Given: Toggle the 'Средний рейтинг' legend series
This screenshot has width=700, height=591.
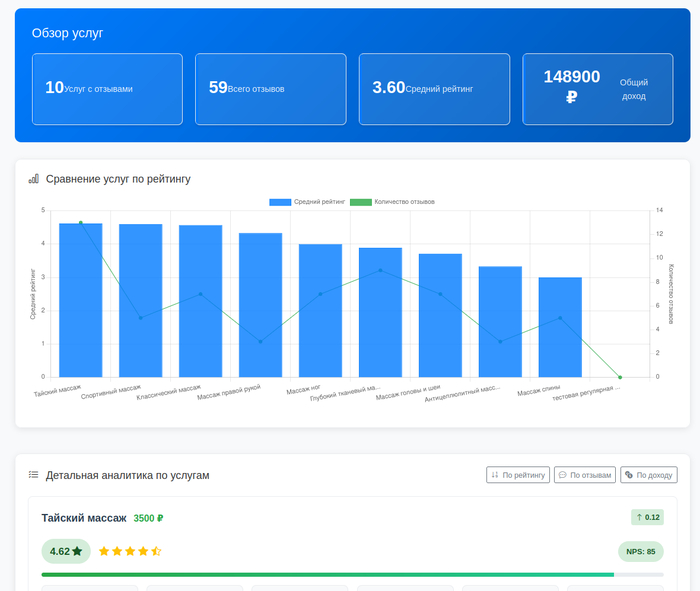Looking at the screenshot, I should click(x=307, y=202).
